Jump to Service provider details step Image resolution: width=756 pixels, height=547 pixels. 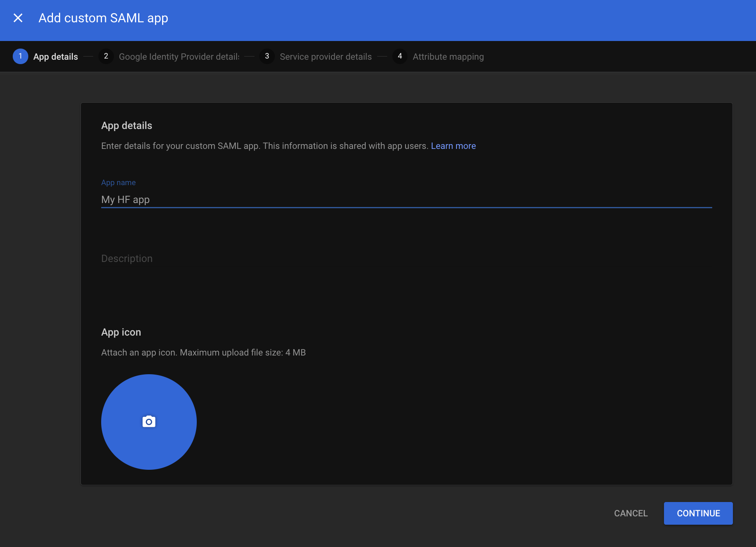pyautogui.click(x=325, y=57)
